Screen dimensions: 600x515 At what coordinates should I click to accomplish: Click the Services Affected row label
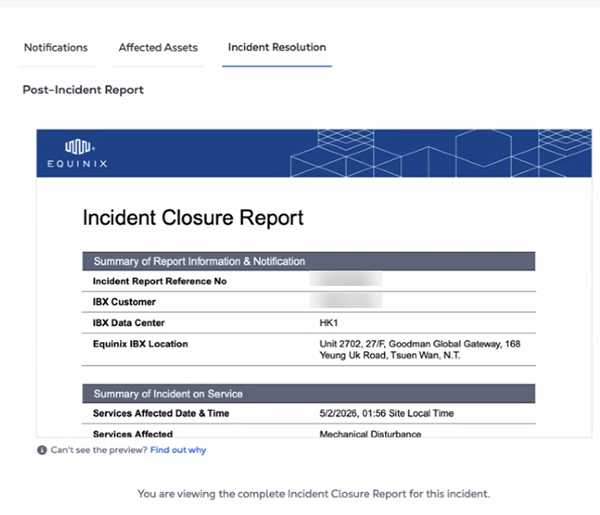point(133,434)
